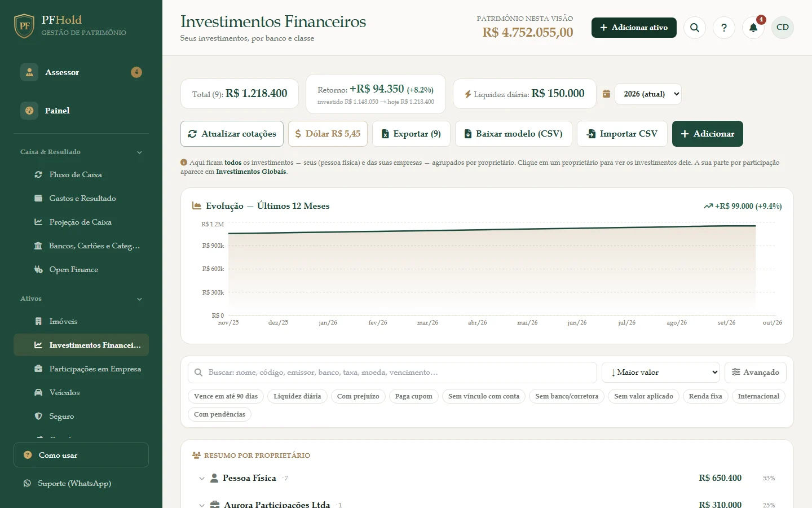The image size is (812, 508).
Task: Expand the Pessoa Física owner row
Action: [487, 478]
